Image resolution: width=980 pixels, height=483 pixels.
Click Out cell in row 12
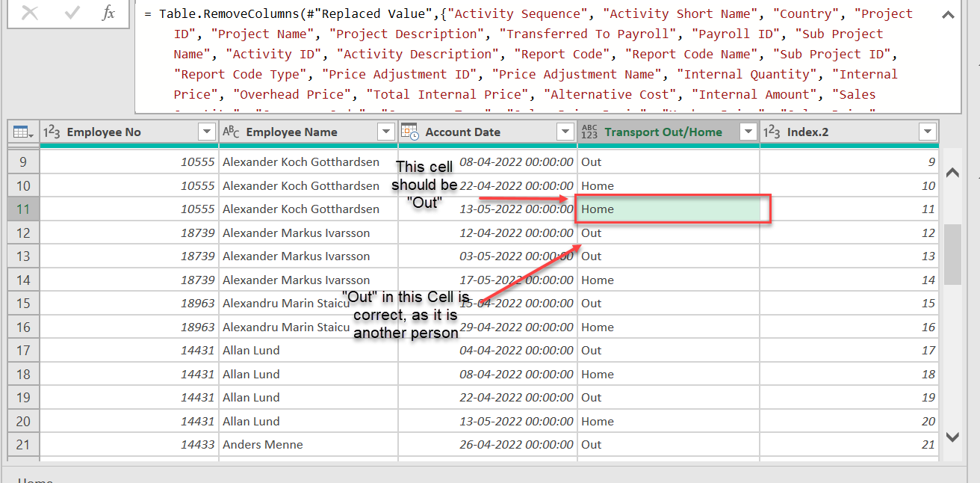669,233
